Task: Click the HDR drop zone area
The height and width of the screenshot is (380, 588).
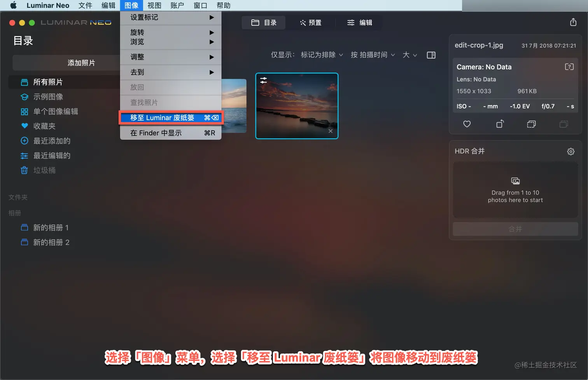Action: pyautogui.click(x=515, y=190)
